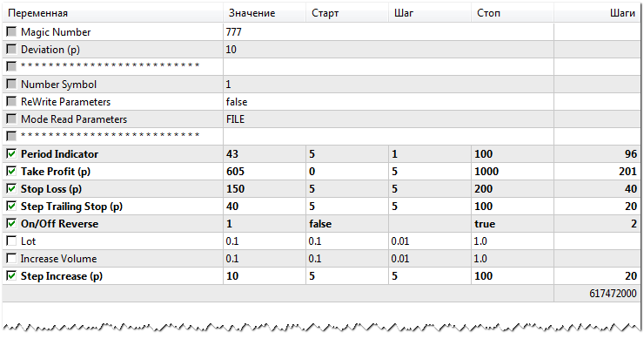Select the Stop Loss steps count 40
The image size is (644, 339).
tap(631, 189)
